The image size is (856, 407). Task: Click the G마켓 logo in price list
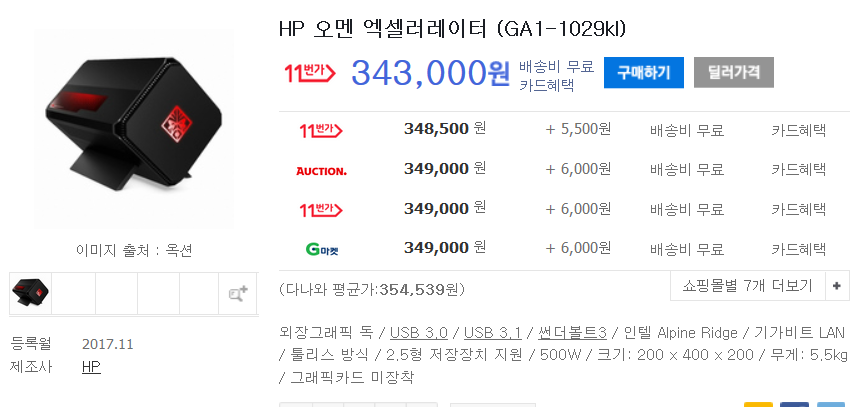321,248
